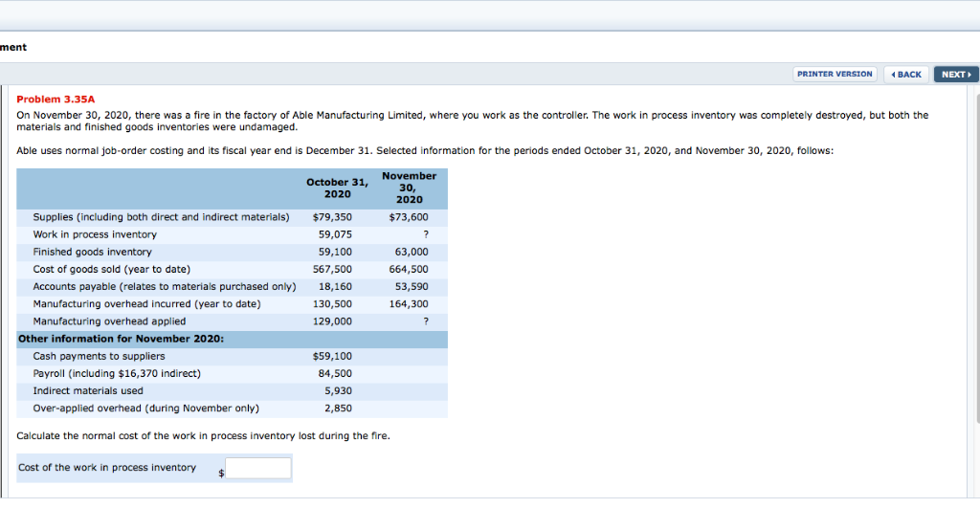This screenshot has height=508, width=980.
Task: Advance with the NEXT button
Action: pos(956,75)
